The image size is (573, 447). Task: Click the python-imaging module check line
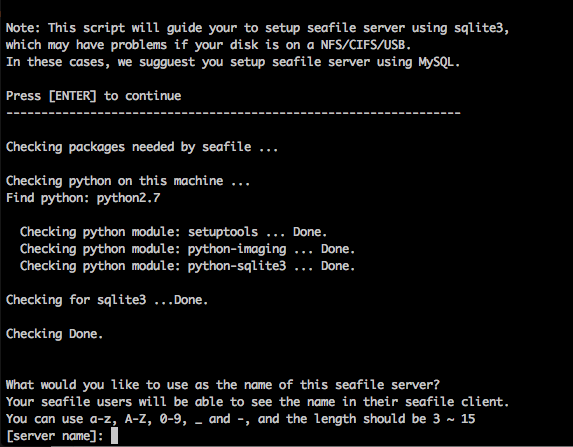[x=187, y=249]
